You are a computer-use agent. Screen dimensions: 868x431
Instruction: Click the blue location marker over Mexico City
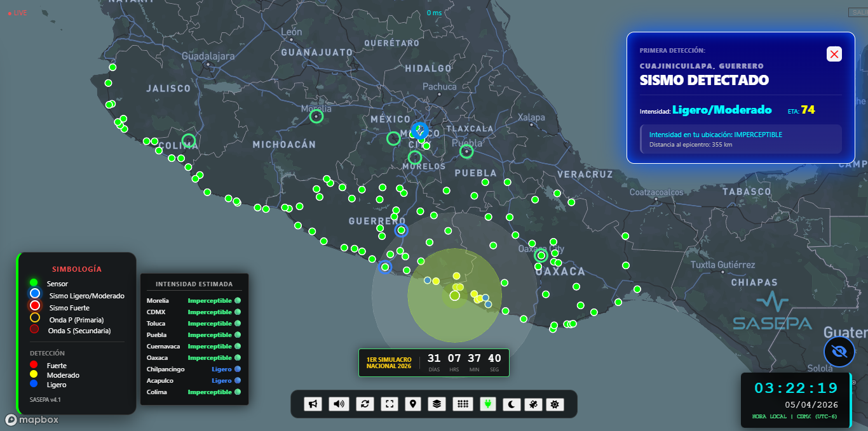[419, 130]
